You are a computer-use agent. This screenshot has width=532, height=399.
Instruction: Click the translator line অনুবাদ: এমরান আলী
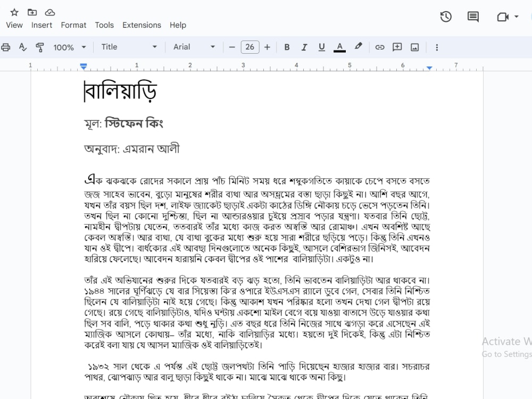click(131, 149)
